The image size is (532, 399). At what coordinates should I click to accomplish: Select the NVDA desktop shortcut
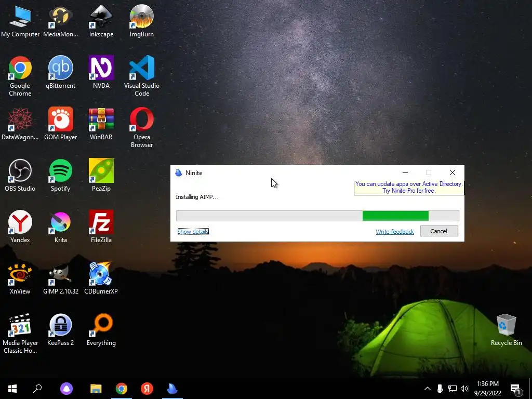pos(101,72)
